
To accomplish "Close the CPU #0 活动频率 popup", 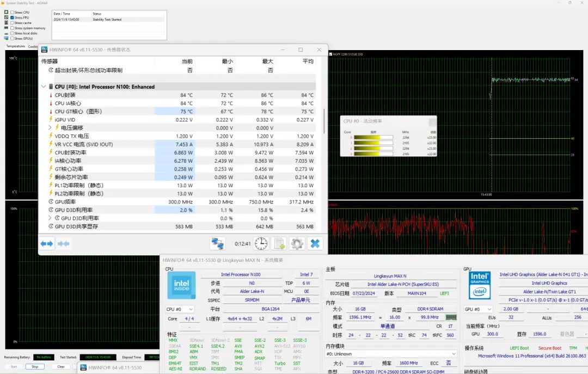I will 432,121.
